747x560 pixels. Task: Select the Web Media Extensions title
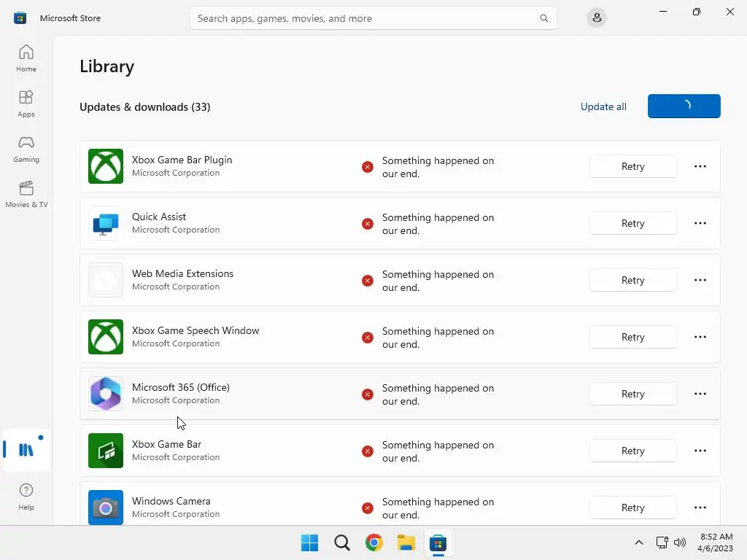[x=182, y=274]
